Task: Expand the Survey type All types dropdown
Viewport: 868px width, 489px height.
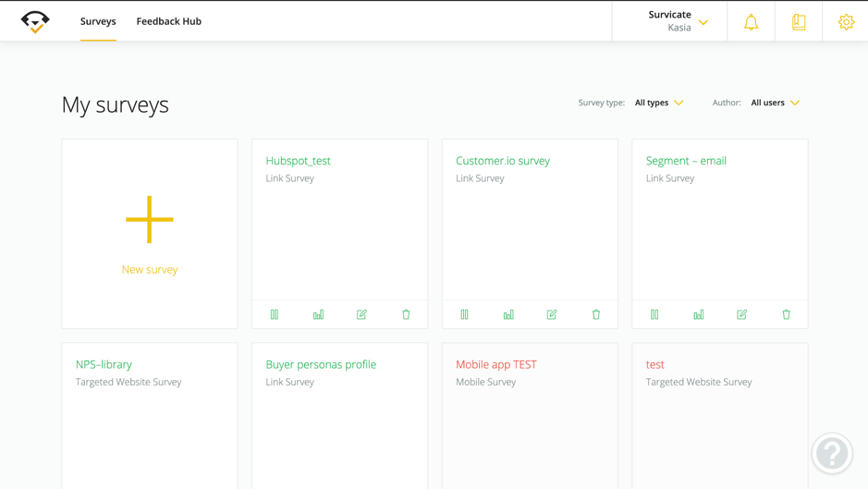Action: point(659,103)
